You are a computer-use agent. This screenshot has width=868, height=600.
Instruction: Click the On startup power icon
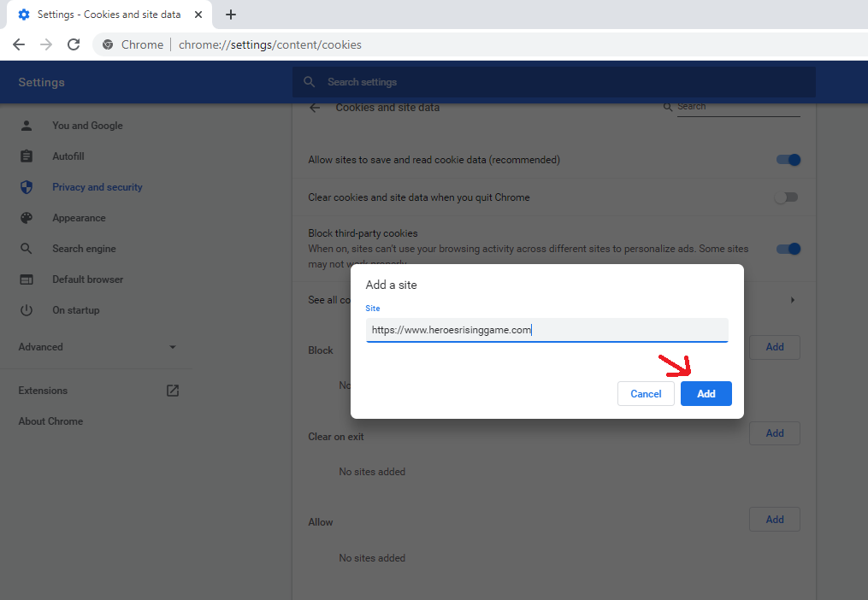27,310
